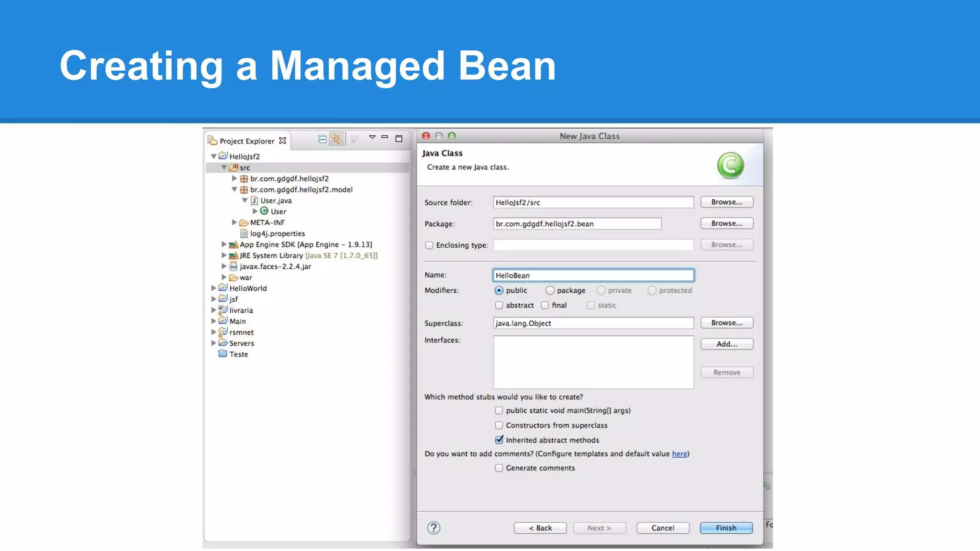Click the br.com.gdgdf.hellojsf2 package icon
980x551 pixels.
point(244,178)
